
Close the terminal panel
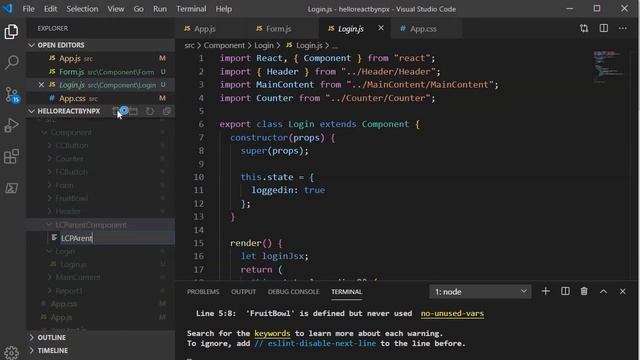(622, 291)
